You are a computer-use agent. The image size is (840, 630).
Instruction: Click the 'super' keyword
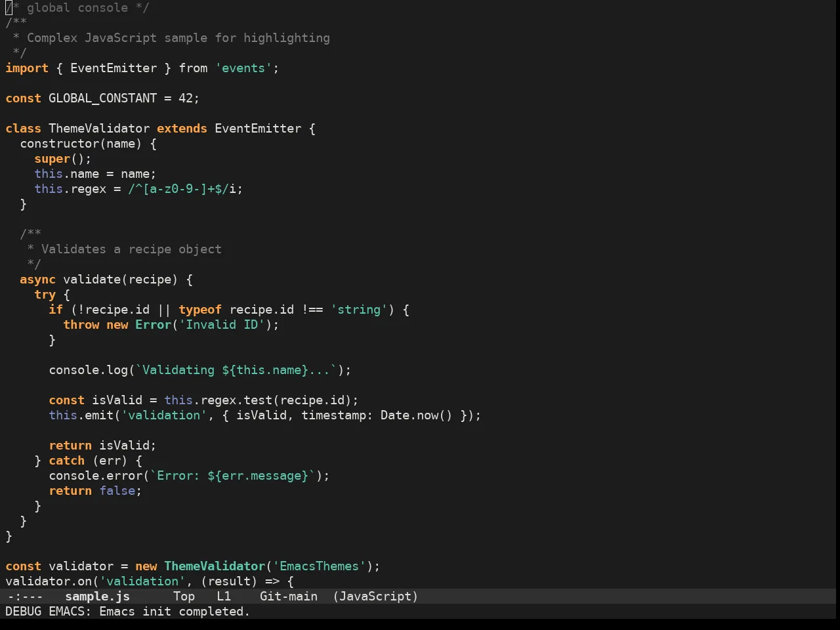52,159
